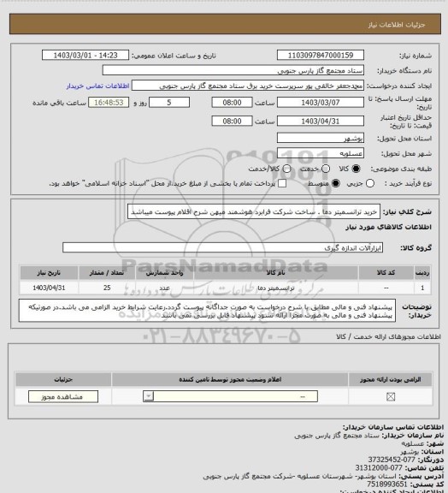The width and height of the screenshot is (448, 493).
Task: Click the ردیف column header
Action: 422,272
